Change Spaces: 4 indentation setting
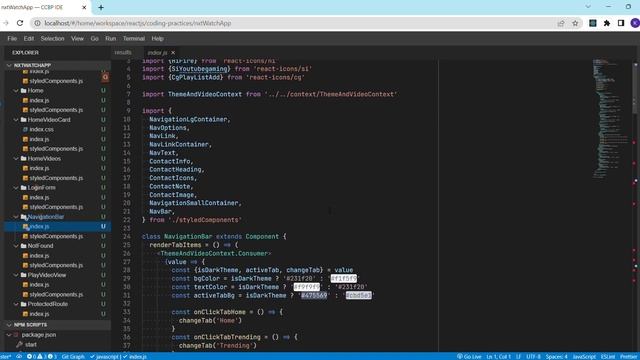 click(x=557, y=356)
